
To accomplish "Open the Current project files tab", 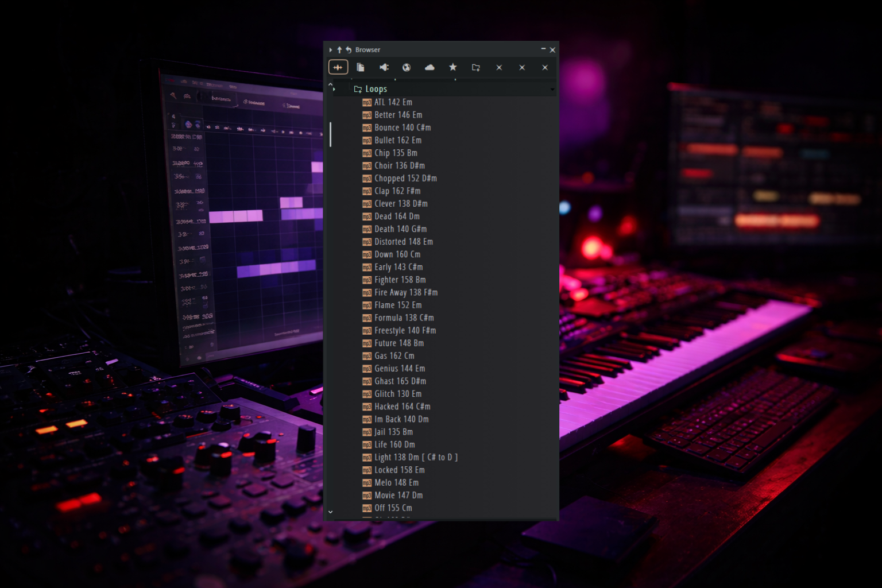I will tap(361, 67).
